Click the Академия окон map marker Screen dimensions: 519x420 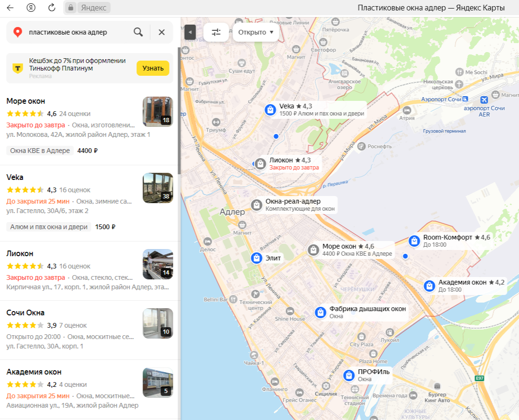coord(430,286)
